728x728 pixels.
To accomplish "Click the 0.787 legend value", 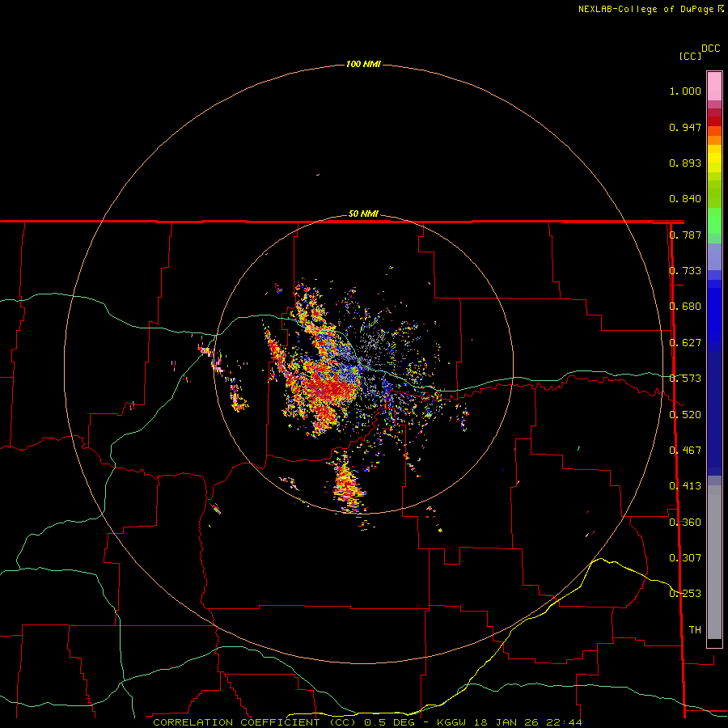I will tap(685, 235).
